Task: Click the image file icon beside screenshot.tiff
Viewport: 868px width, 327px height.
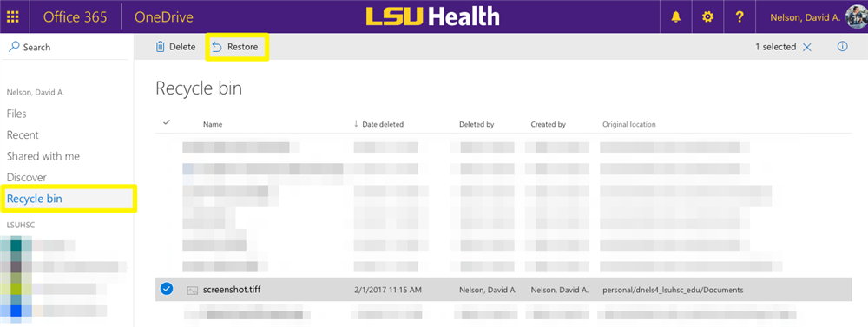Action: tap(193, 290)
